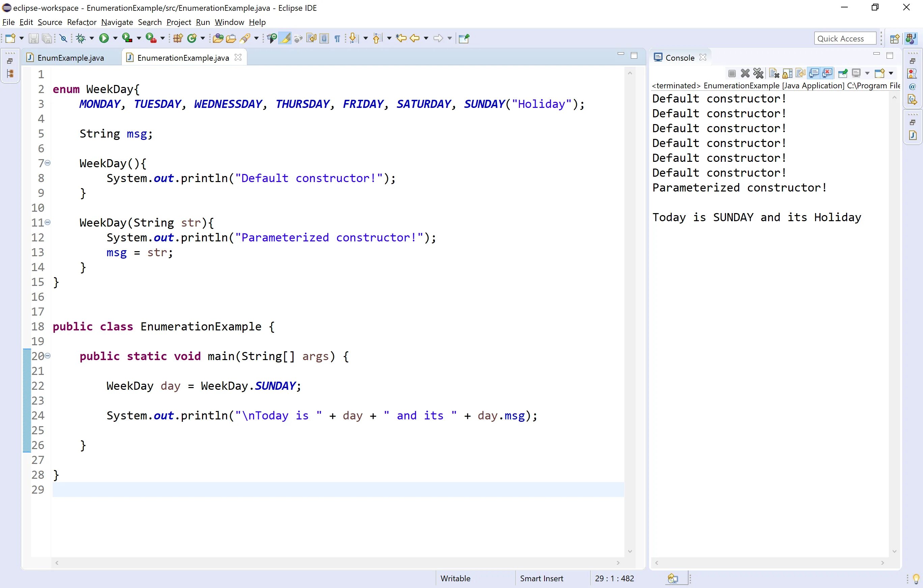
Task: Click the Save All toolbar icon
Action: (x=47, y=38)
